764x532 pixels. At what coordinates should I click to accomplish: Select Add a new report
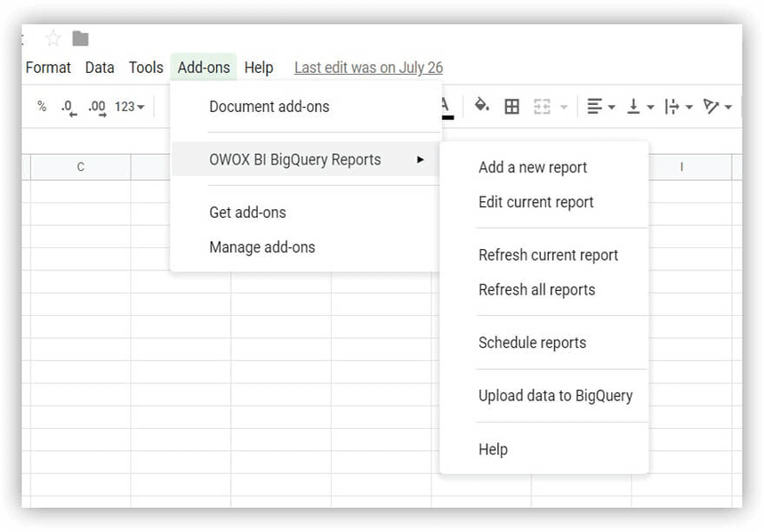coord(533,167)
